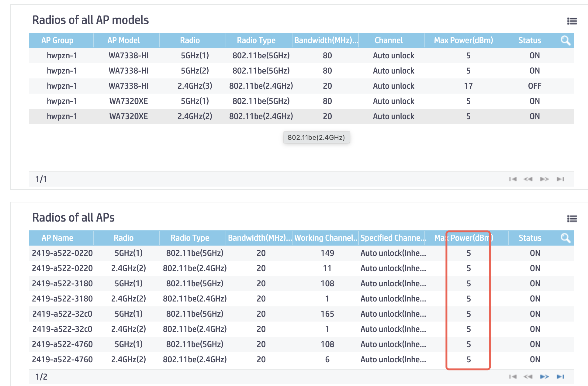Select WA7338-HI cell in 5GHz(2) row
Image resolution: width=588 pixels, height=386 pixels.
129,71
